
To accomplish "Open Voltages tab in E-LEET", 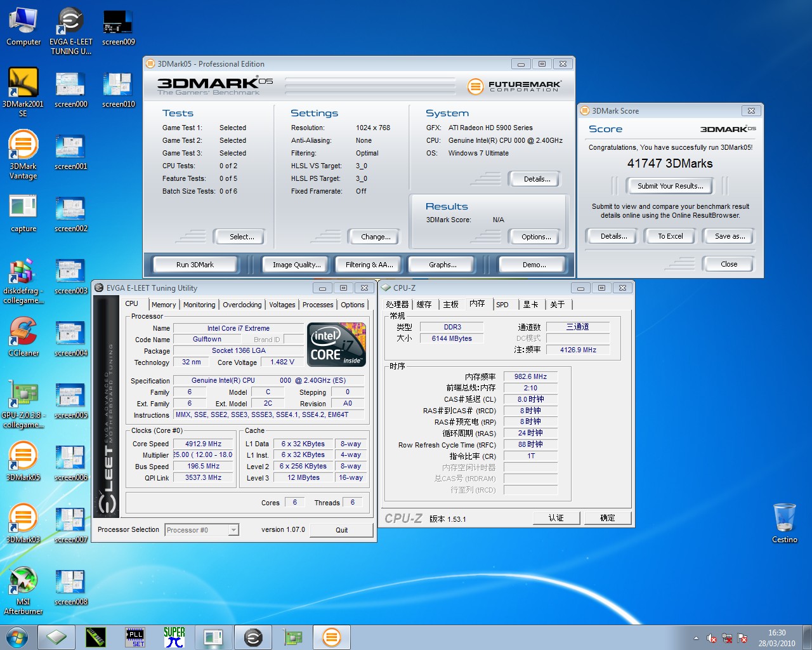I will [282, 305].
